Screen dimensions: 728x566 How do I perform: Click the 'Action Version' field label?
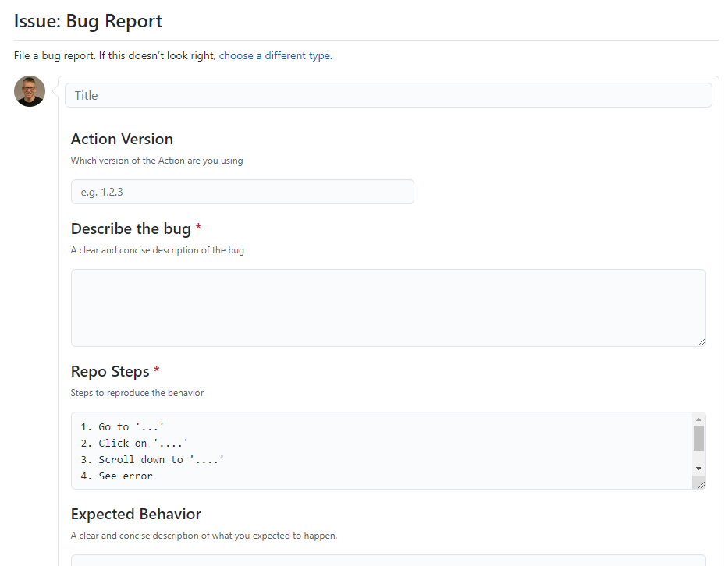pos(122,140)
